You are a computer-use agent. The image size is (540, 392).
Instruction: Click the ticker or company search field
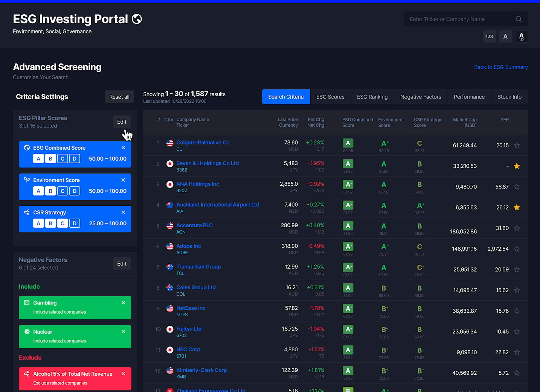[466, 19]
